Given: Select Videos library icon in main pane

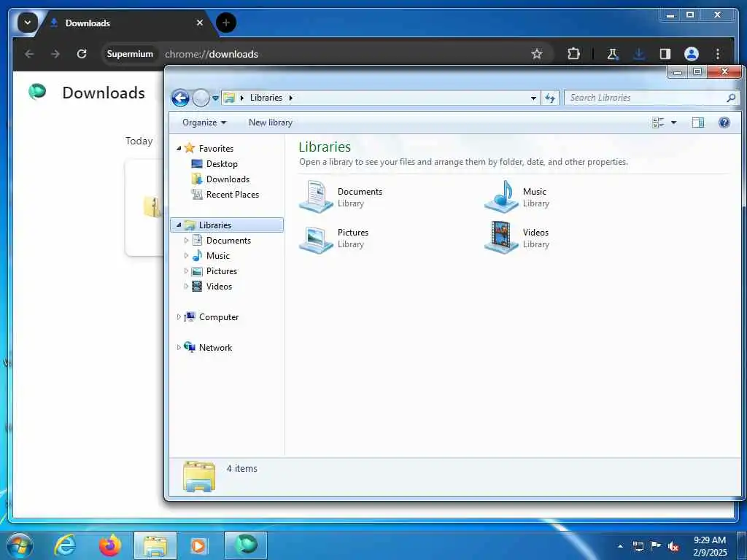Looking at the screenshot, I should [502, 237].
